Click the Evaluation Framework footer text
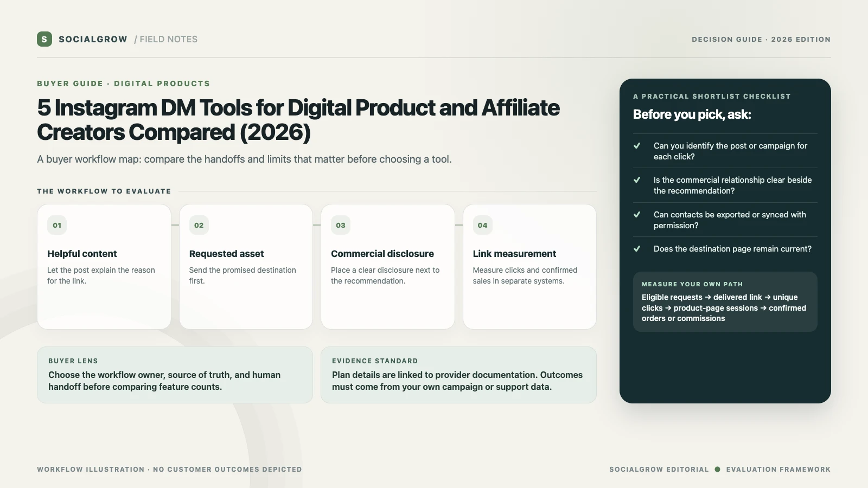The image size is (868, 488). (x=778, y=470)
